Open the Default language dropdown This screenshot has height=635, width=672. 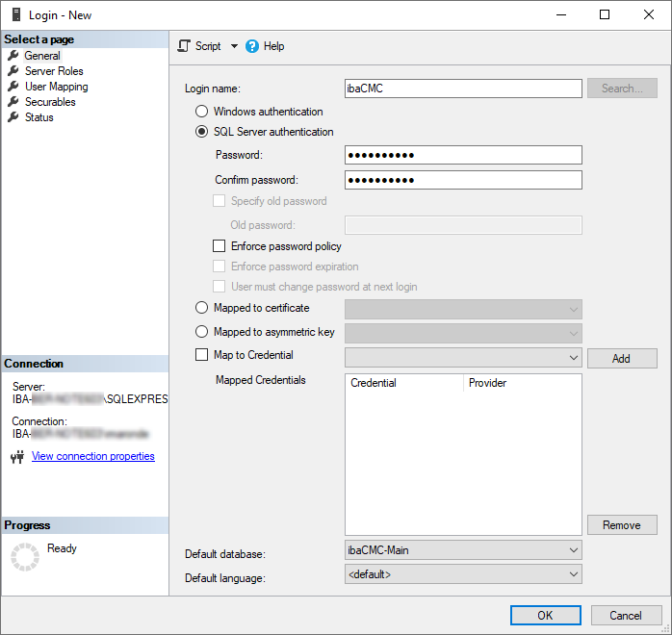tap(573, 574)
